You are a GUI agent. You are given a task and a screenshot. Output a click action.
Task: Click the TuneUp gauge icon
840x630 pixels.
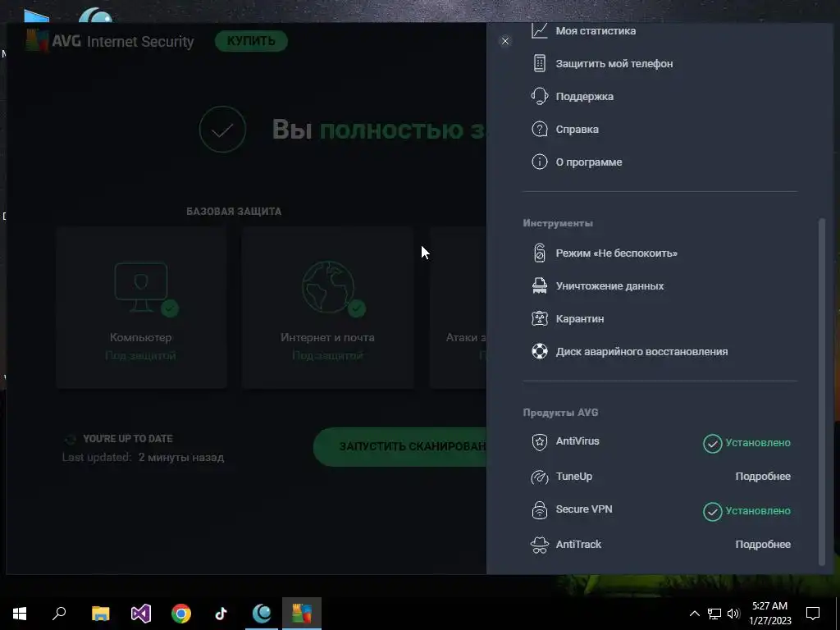540,477
